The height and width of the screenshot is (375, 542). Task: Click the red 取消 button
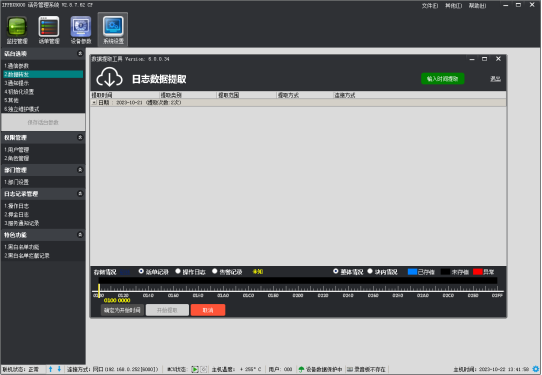coord(208,310)
